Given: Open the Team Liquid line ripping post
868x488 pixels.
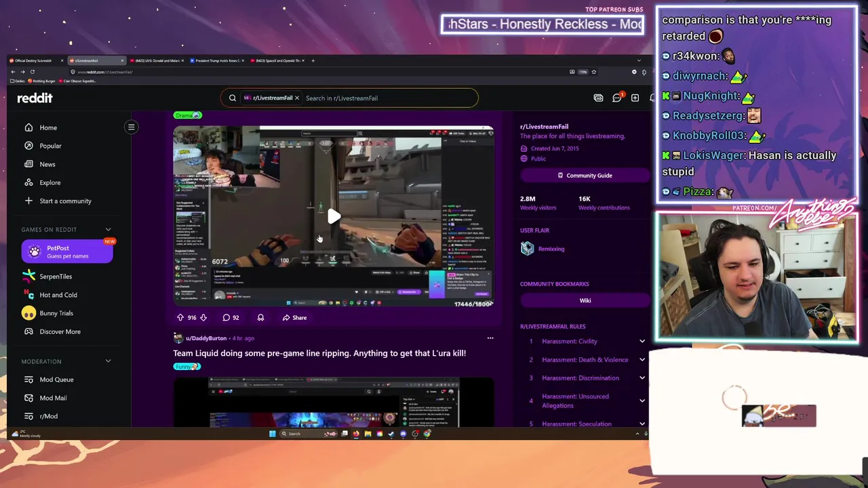Looking at the screenshot, I should pos(319,353).
